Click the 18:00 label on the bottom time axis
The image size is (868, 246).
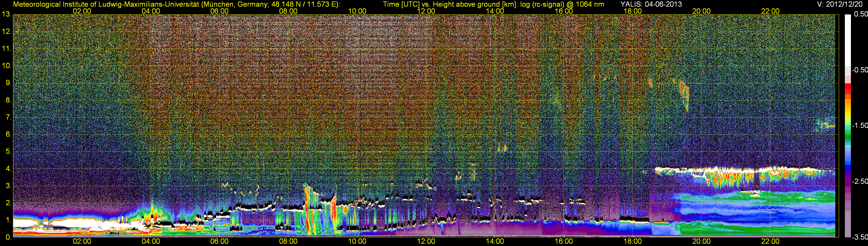coord(632,241)
